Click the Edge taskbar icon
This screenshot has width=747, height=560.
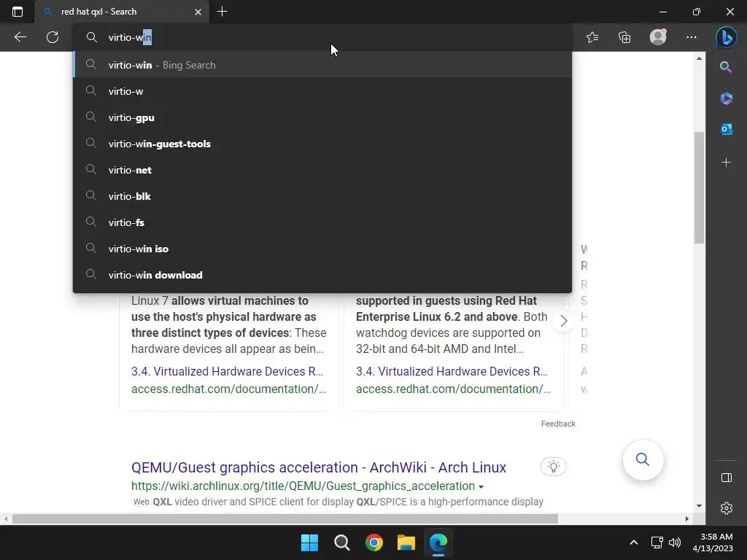[438, 542]
